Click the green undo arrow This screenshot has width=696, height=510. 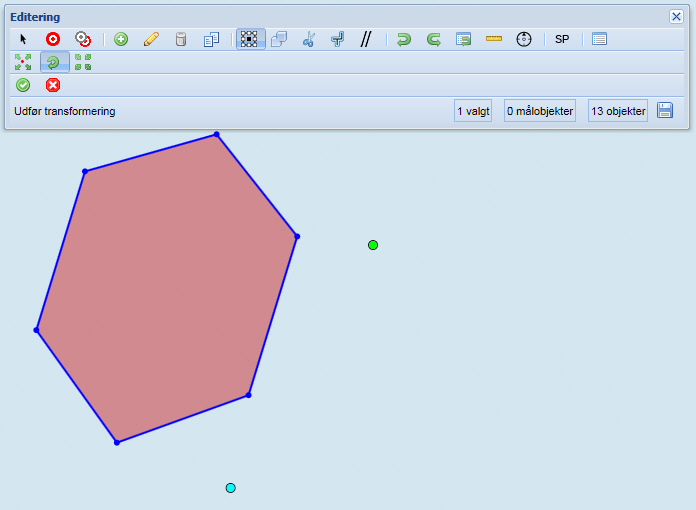tap(404, 39)
